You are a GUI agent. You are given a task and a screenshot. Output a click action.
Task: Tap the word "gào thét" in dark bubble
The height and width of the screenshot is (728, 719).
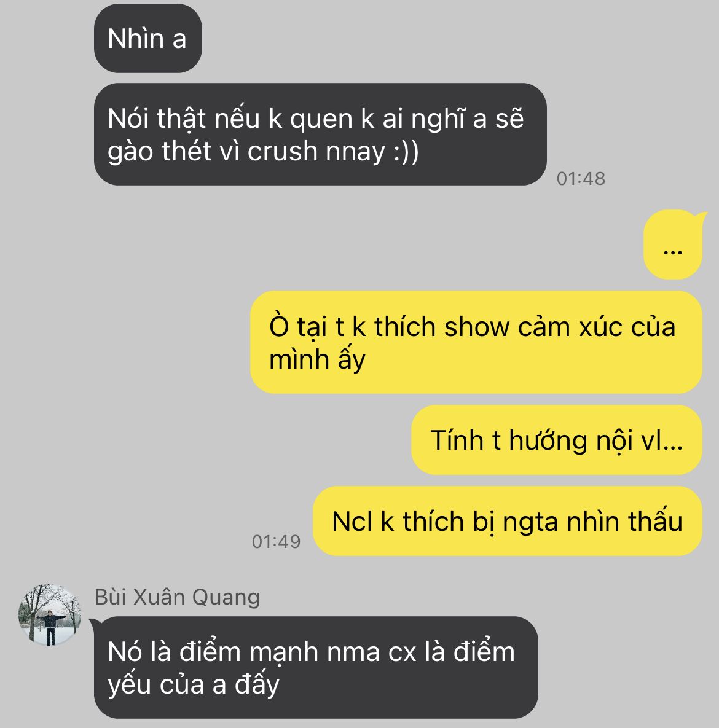[159, 151]
